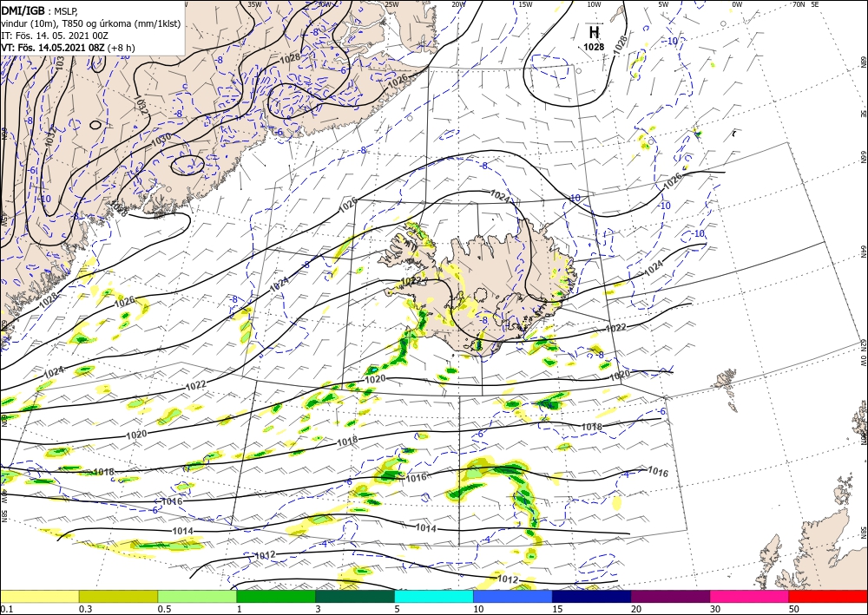Click the '1030' isobar label over Greenland

point(161,140)
